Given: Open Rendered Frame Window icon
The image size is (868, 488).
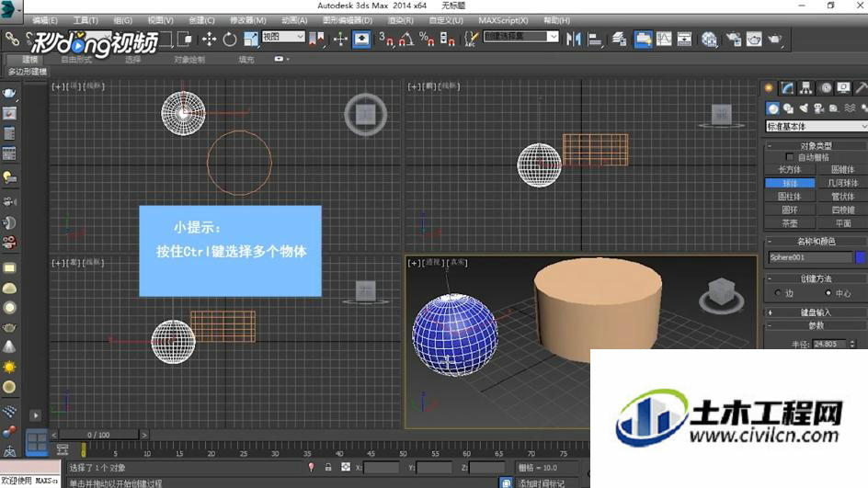Looking at the screenshot, I should pyautogui.click(x=754, y=39).
